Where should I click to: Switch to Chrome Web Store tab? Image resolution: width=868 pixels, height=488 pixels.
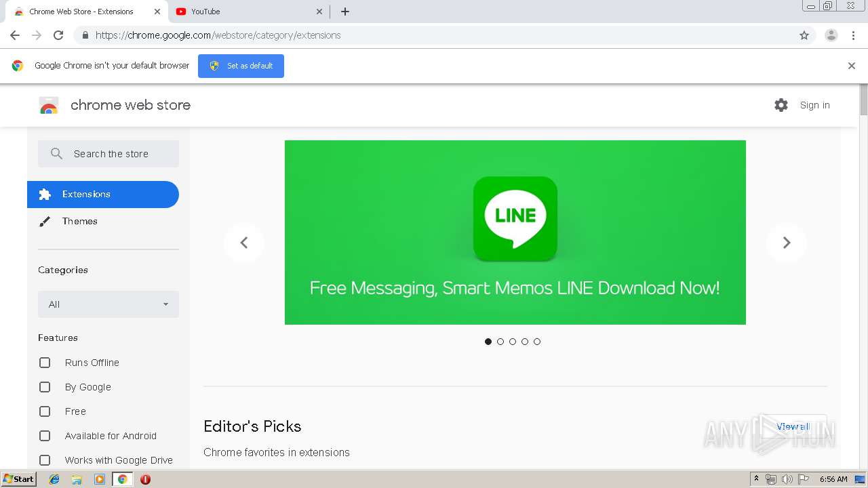(x=87, y=12)
